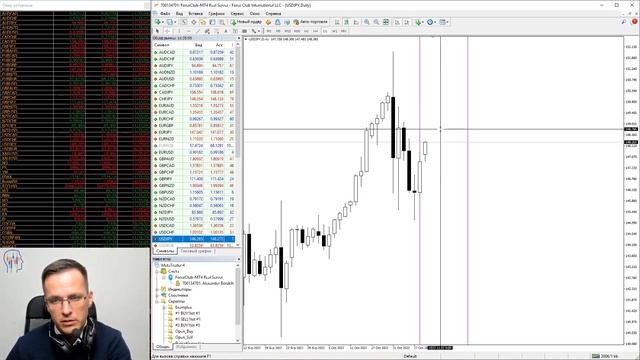Viewport: 640px width, 360px height.
Task: Click the Zoom Out chart icon
Action: pos(376,22)
